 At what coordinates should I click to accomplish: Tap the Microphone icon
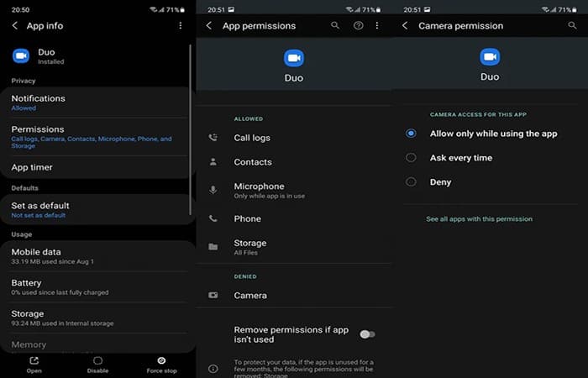pyautogui.click(x=213, y=190)
